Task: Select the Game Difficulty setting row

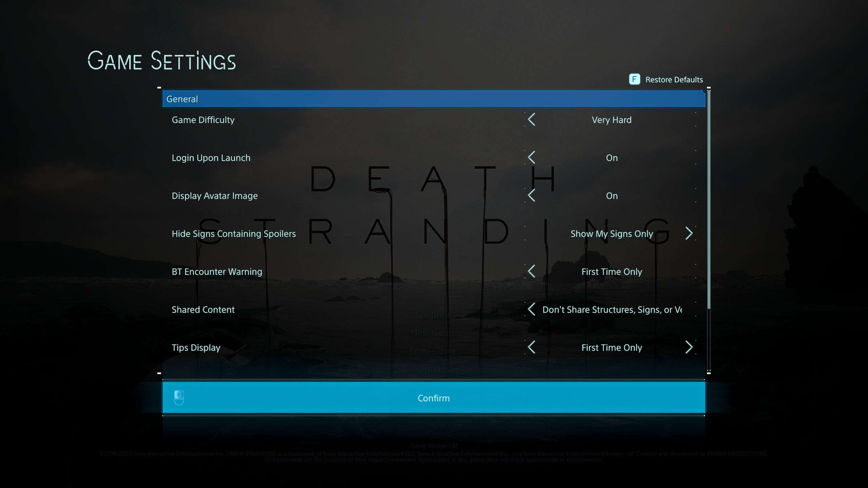Action: pos(203,120)
